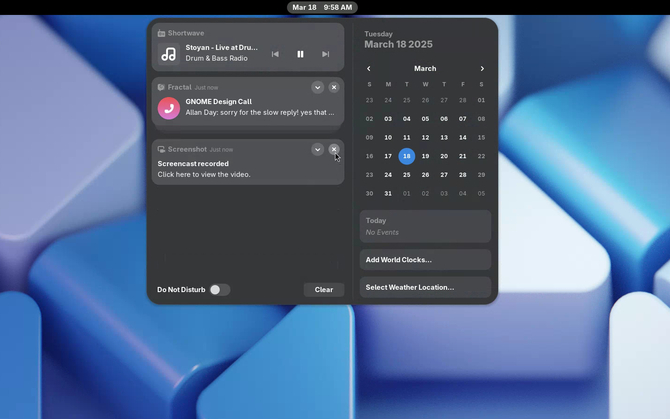This screenshot has width=670, height=419.
Task: Click Add World Clocks…
Action: pos(425,260)
